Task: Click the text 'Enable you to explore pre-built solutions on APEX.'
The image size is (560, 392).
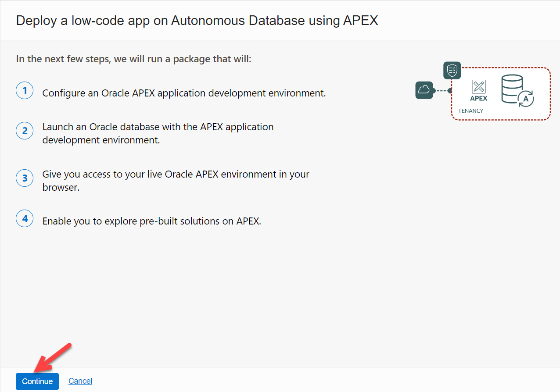Action: (x=152, y=221)
